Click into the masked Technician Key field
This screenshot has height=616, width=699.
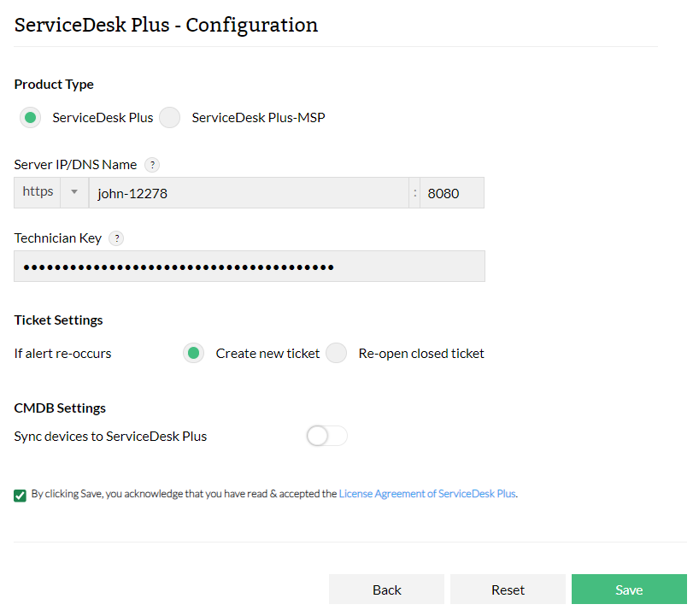point(250,267)
